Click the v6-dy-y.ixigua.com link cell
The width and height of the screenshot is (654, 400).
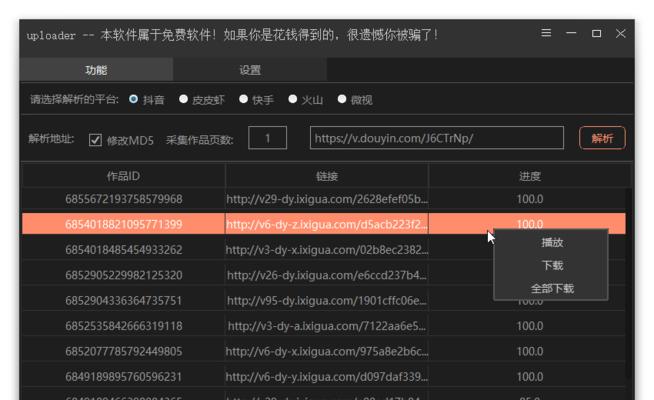(327, 377)
